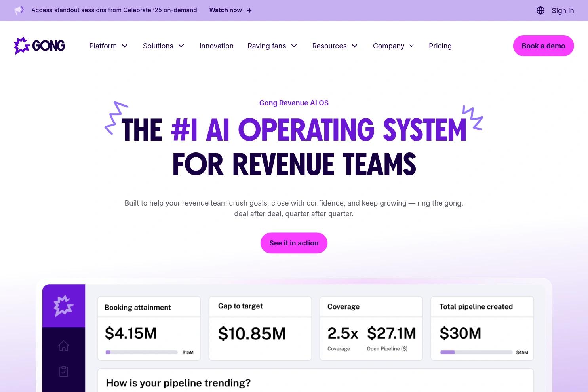Image resolution: width=588 pixels, height=392 pixels.
Task: Click the Booking attainment progress bar
Action: [141, 352]
